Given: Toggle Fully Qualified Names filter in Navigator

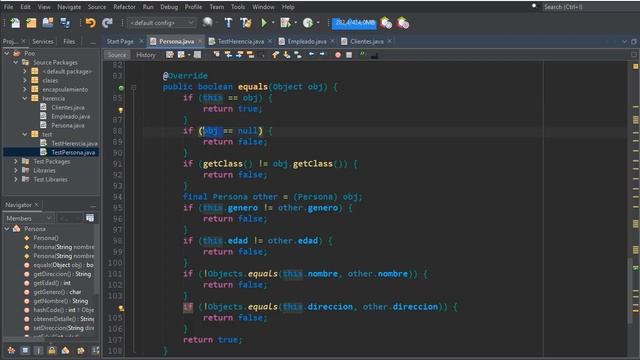Looking at the screenshot, I should (x=81, y=350).
